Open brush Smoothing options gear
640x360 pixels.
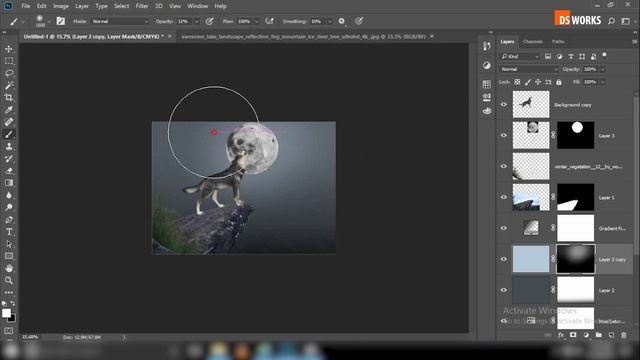(342, 21)
